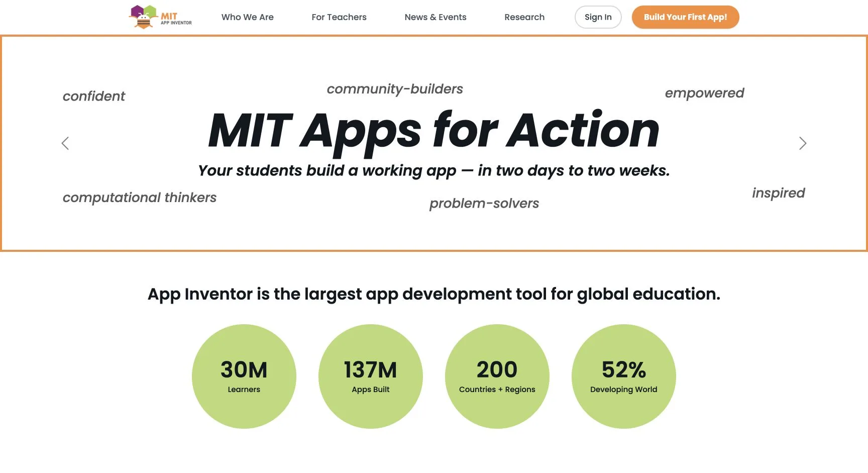Click the word 'inspired' in banner
The width and height of the screenshot is (868, 473).
click(779, 193)
